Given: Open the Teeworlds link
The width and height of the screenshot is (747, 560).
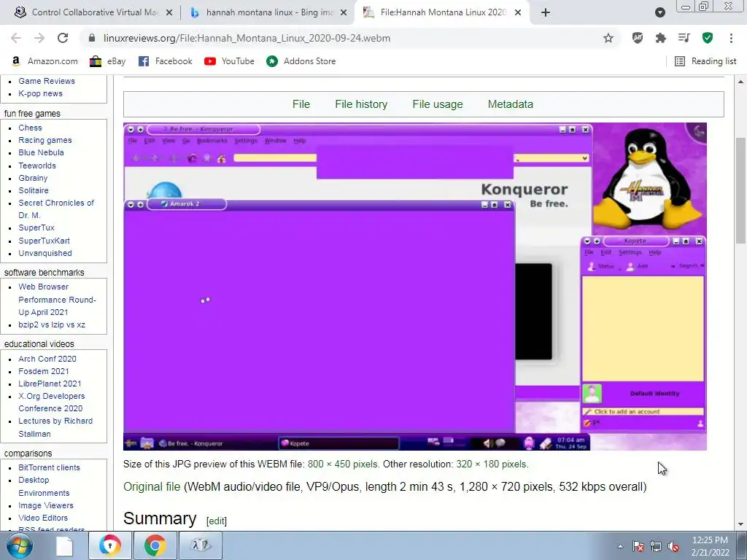Looking at the screenshot, I should click(x=37, y=166).
